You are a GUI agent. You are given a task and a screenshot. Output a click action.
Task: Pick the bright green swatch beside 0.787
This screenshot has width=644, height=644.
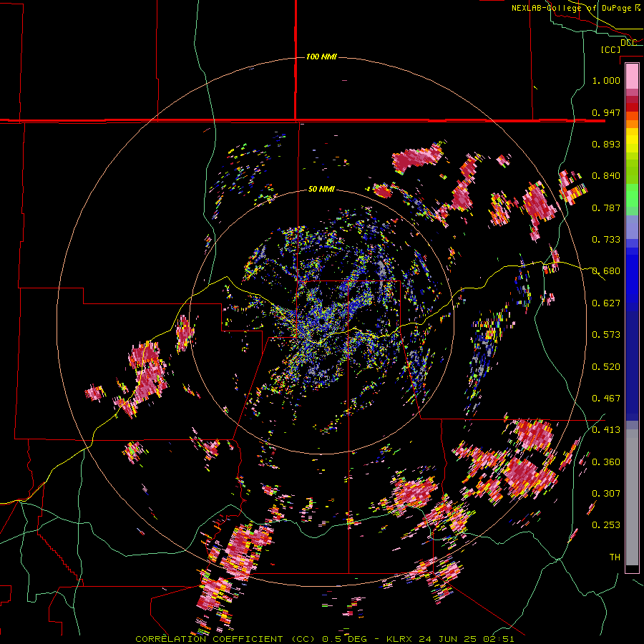632,200
